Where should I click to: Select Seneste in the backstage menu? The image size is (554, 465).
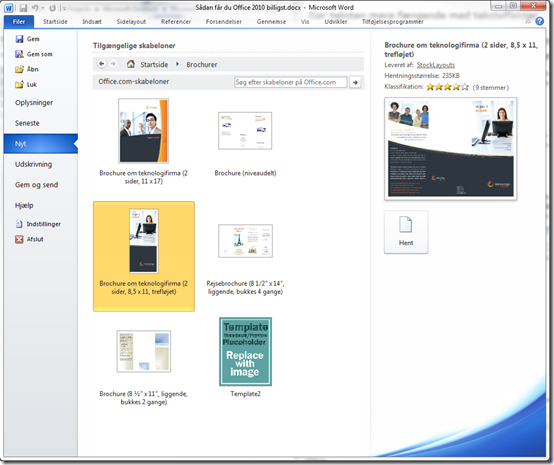41,123
